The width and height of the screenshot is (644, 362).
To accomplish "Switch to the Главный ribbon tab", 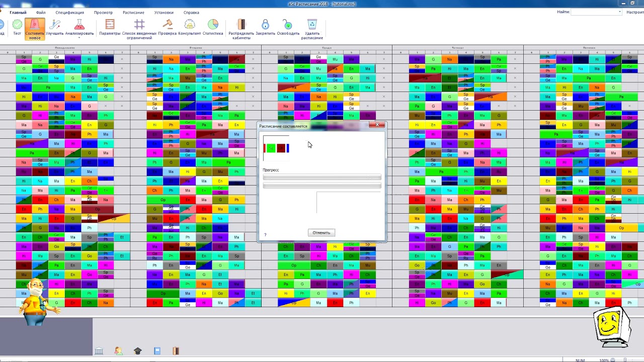I will (x=18, y=13).
